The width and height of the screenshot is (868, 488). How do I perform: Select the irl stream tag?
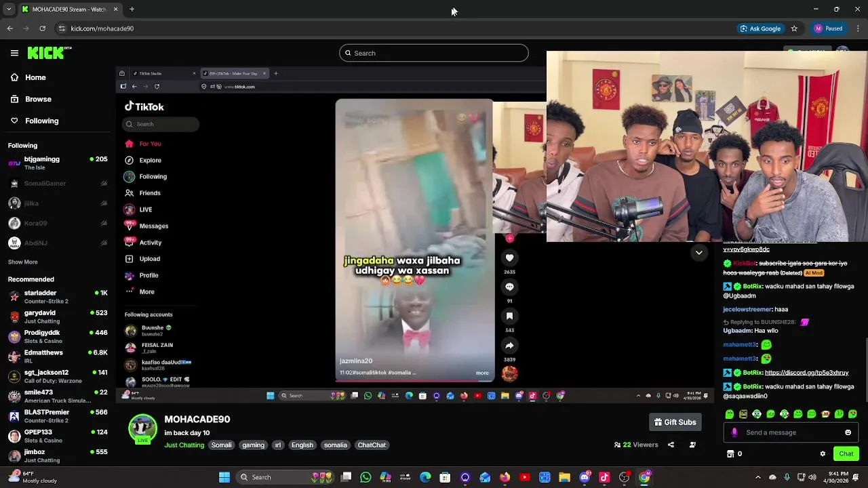(277, 445)
